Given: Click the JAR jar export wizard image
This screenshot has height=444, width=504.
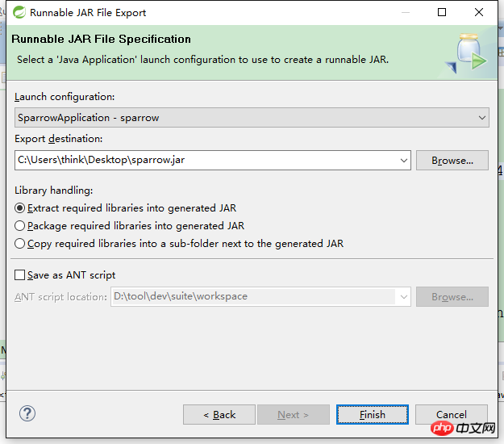Looking at the screenshot, I should (x=466, y=53).
